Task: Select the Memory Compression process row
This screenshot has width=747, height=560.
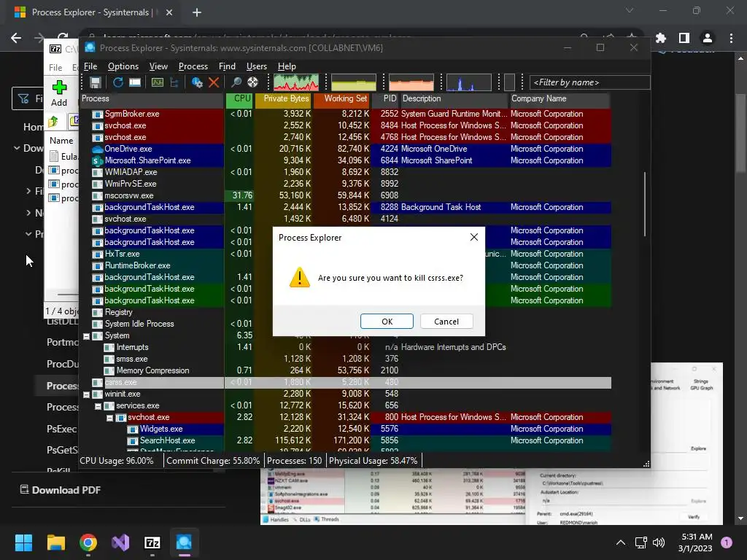Action: point(346,370)
